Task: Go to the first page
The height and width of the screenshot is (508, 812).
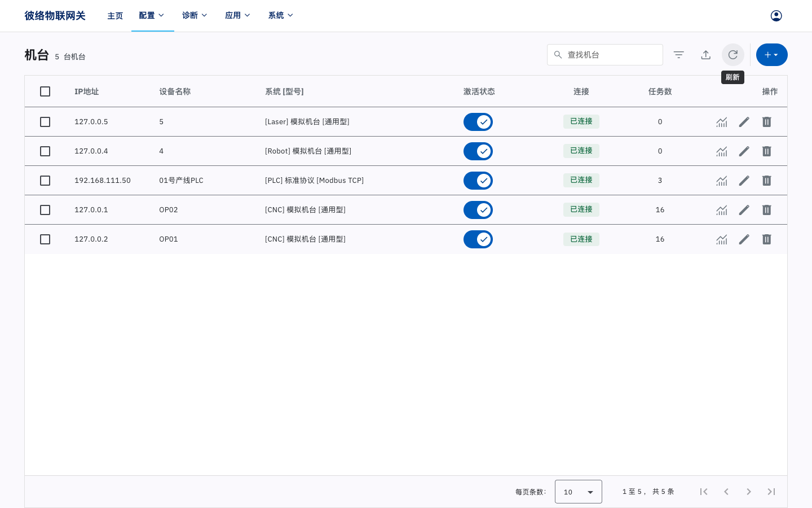Action: pyautogui.click(x=704, y=492)
